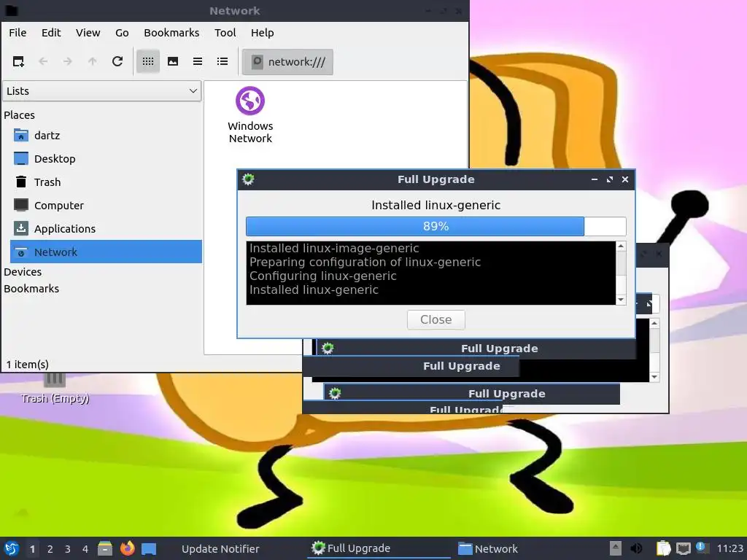Viewport: 747px width, 560px height.
Task: Launch file manager from taskbar quick launch
Action: (x=105, y=548)
